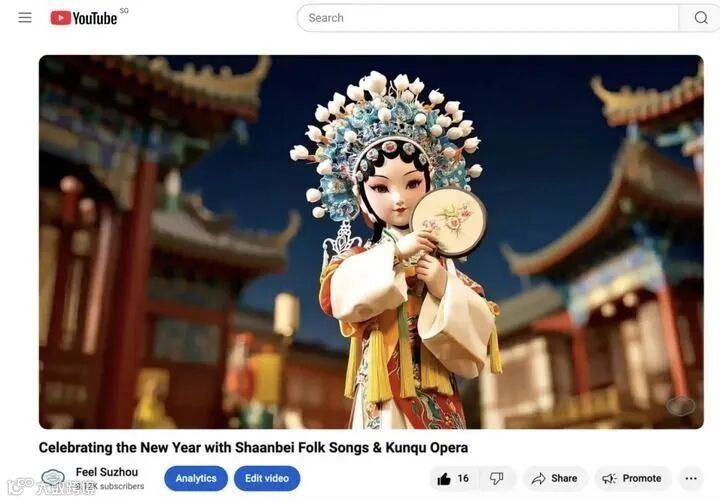The width and height of the screenshot is (720, 502).
Task: Open the hamburger guide menu
Action: click(25, 18)
